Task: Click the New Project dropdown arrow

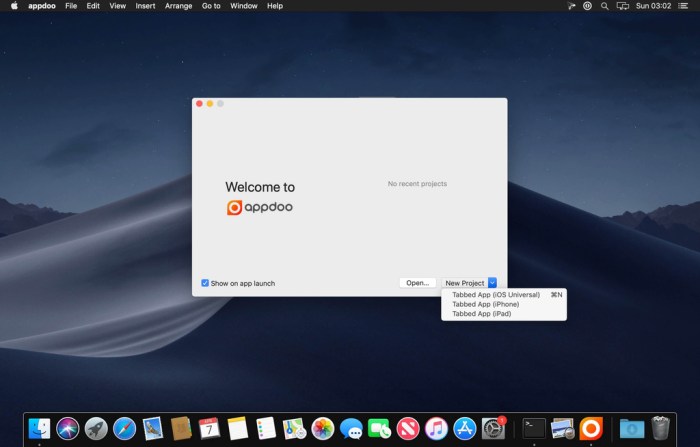Action: point(492,283)
